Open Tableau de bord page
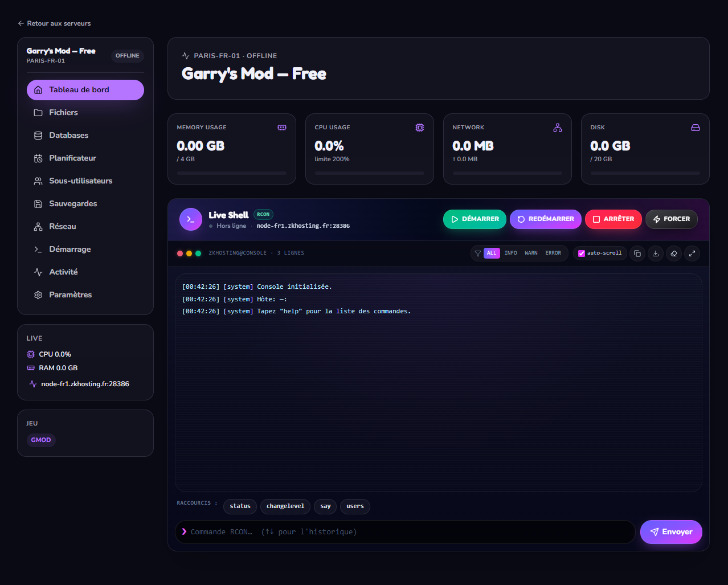The height and width of the screenshot is (585, 728). 85,90
